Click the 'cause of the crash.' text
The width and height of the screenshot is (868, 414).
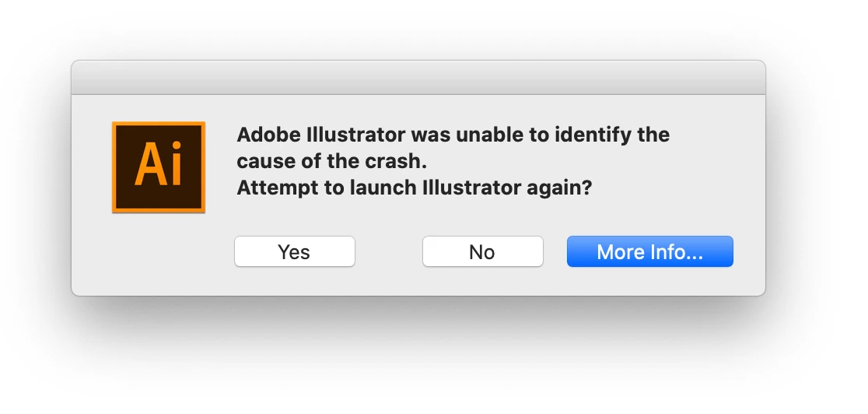click(332, 161)
